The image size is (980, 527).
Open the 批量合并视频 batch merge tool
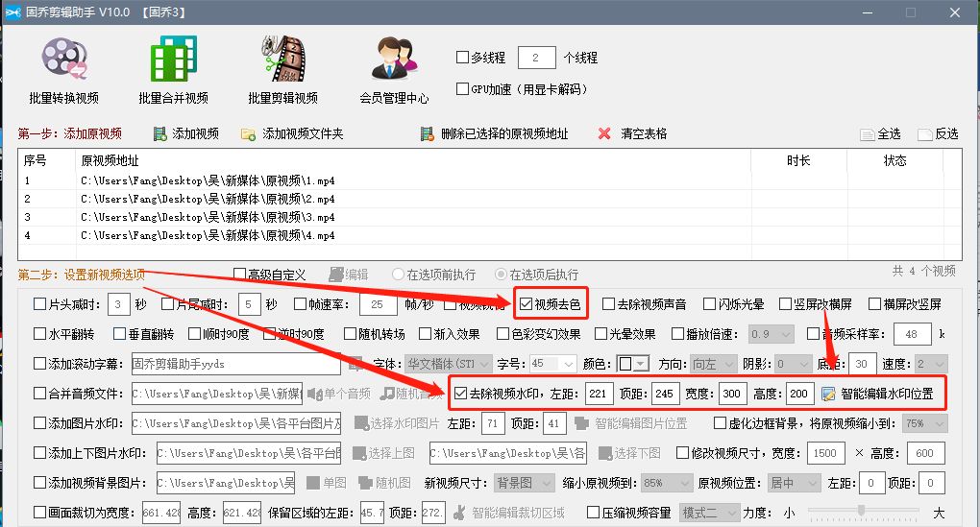coord(173,71)
